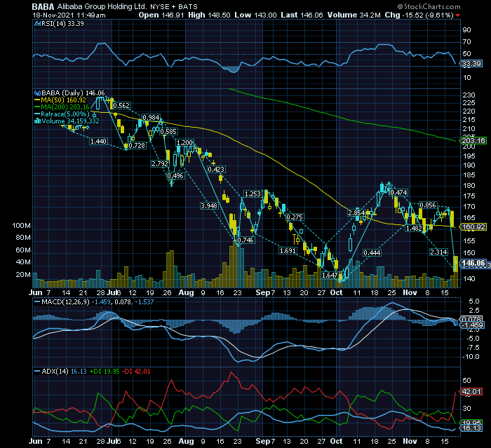
Task: Click the NYSE + BATS exchange label
Action: point(174,6)
